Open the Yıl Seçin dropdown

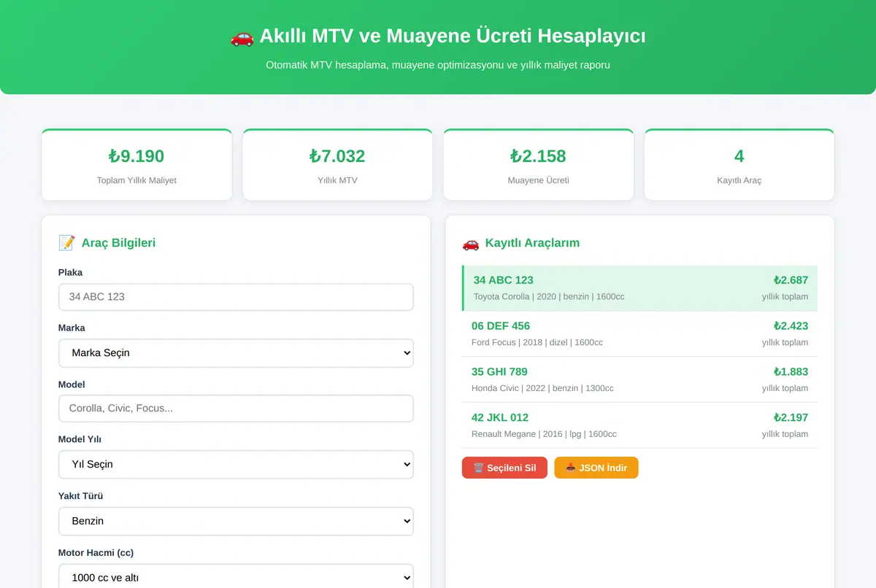point(236,465)
